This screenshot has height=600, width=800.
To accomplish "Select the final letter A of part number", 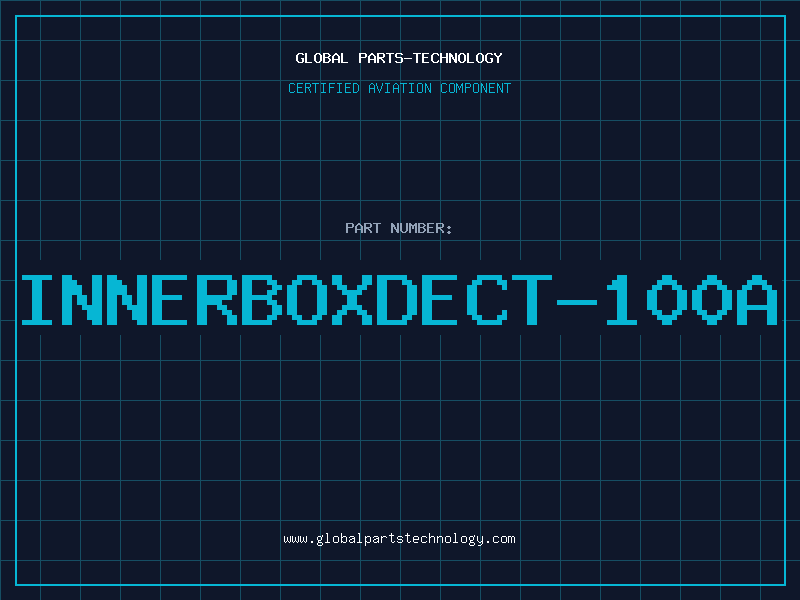I will 758,299.
